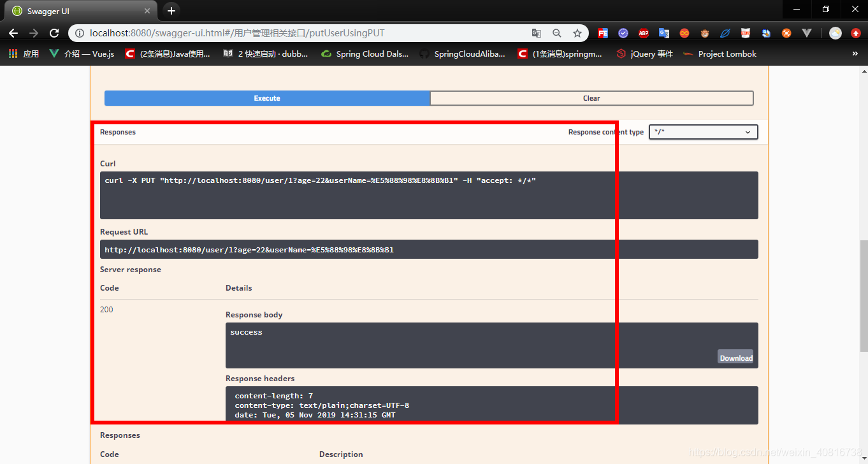
Task: Open the jQuery 事件 bookmark
Action: [x=645, y=54]
